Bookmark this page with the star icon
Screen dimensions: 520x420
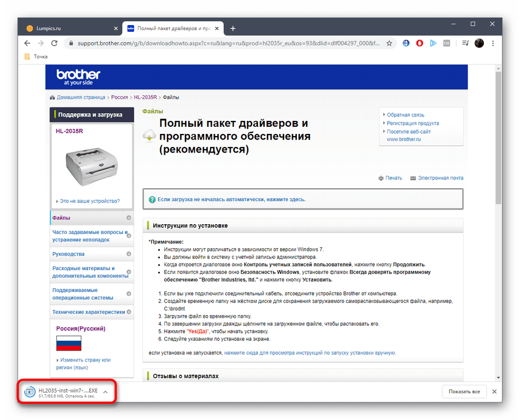pyautogui.click(x=389, y=43)
